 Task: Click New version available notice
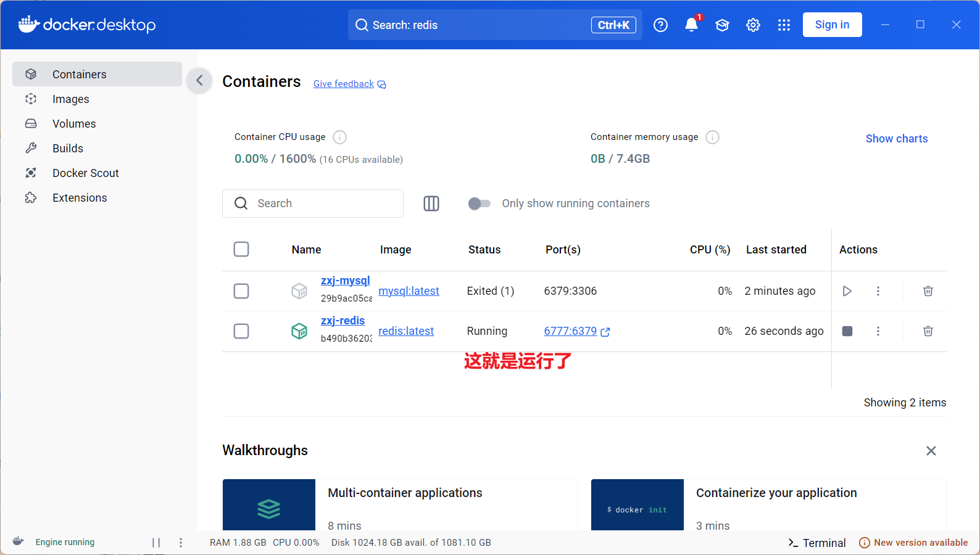point(913,543)
